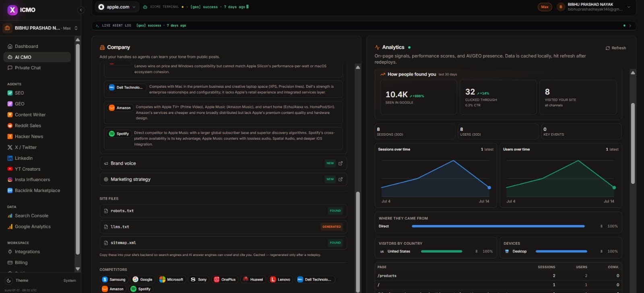The width and height of the screenshot is (644, 293).
Task: Open Dashboard in the sidebar
Action: (37, 46)
